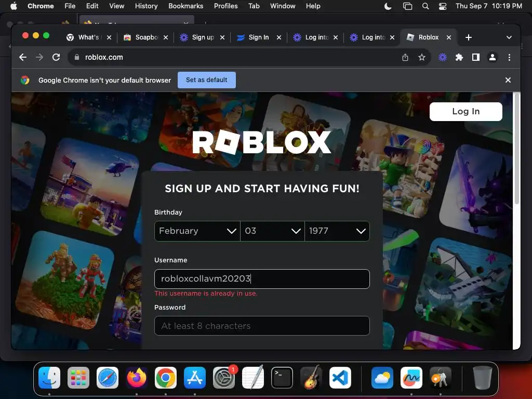Screen dimensions: 532x399
Task: Launch Firefox from the Dock
Action: [x=137, y=378]
